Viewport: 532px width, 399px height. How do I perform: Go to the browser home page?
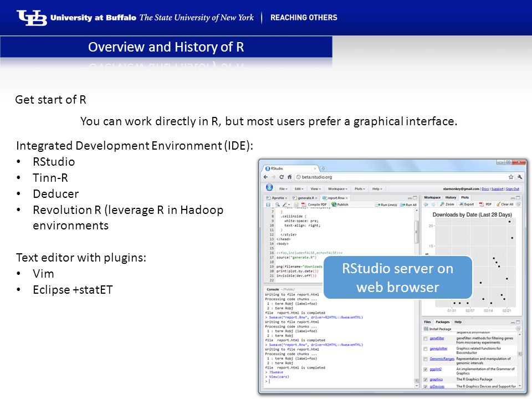pos(289,177)
